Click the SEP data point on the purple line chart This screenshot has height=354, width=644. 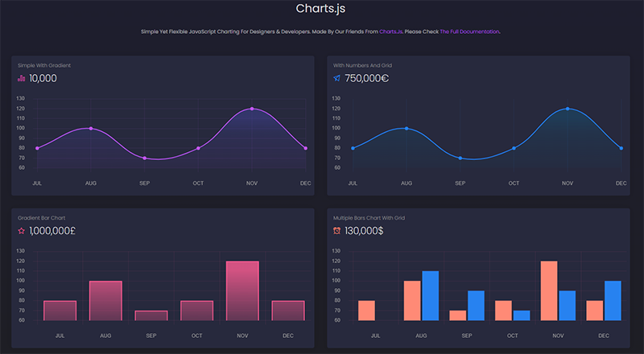145,158
